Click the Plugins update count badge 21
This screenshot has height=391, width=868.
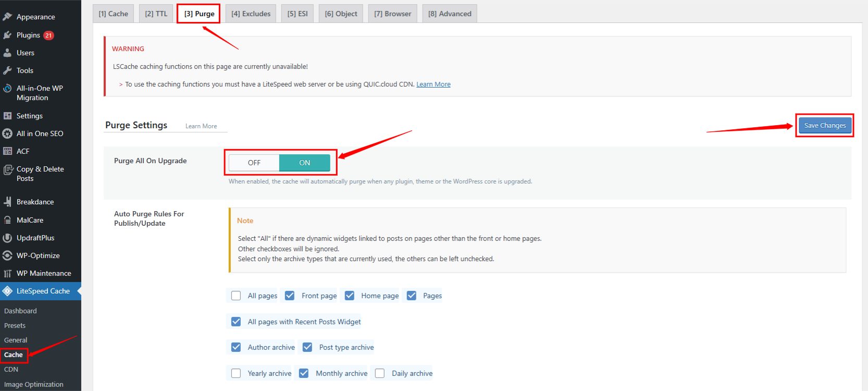tap(48, 35)
